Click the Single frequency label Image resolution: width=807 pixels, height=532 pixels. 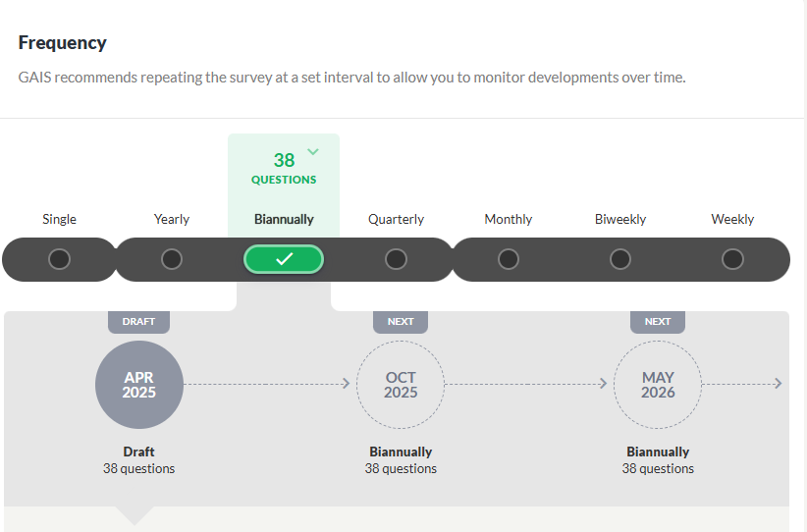point(59,219)
